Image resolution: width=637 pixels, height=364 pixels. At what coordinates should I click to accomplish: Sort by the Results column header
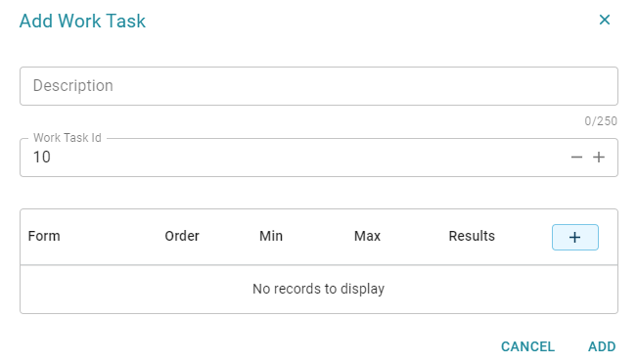472,236
